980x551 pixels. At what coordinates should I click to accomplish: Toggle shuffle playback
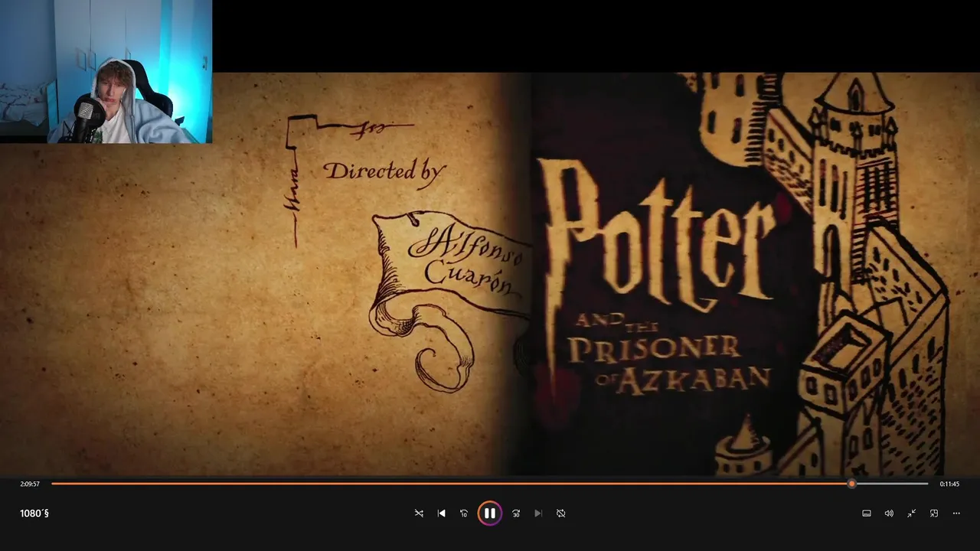419,514
